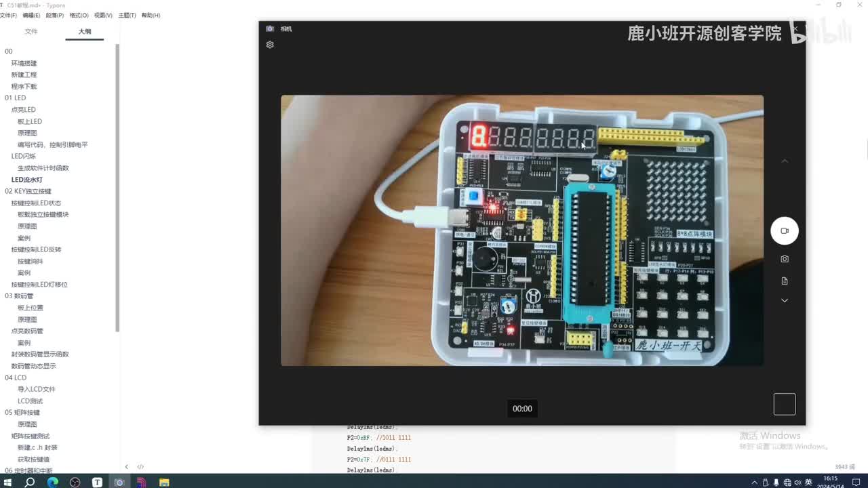The image size is (868, 488).
Task: Open the 段落(P) menu
Action: [55, 15]
